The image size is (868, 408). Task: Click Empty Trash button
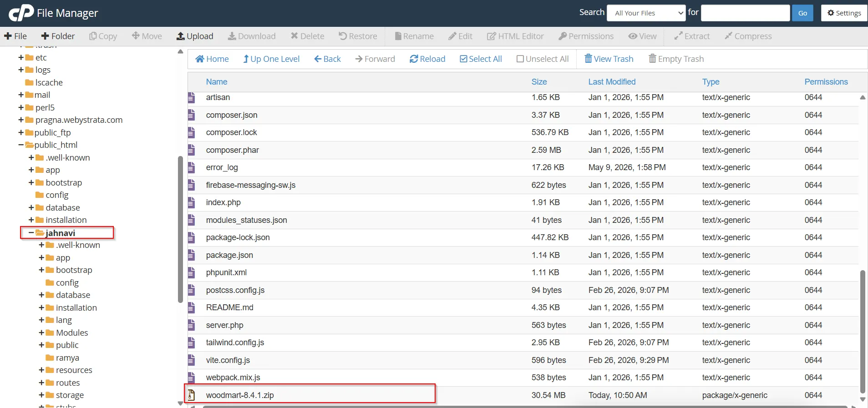point(676,59)
